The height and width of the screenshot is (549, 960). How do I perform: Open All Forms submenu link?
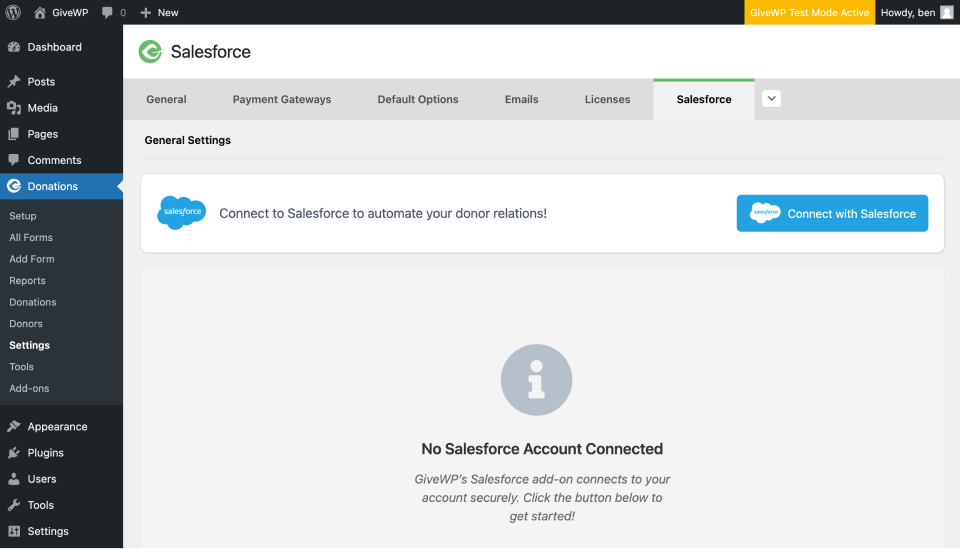pyautogui.click(x=31, y=237)
